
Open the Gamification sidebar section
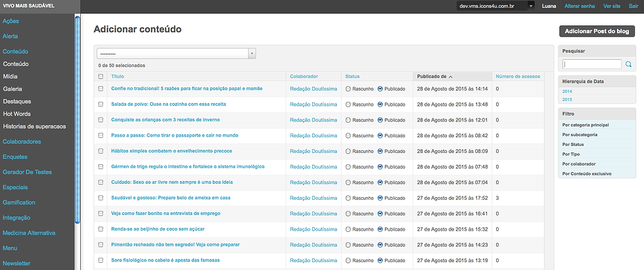(19, 202)
